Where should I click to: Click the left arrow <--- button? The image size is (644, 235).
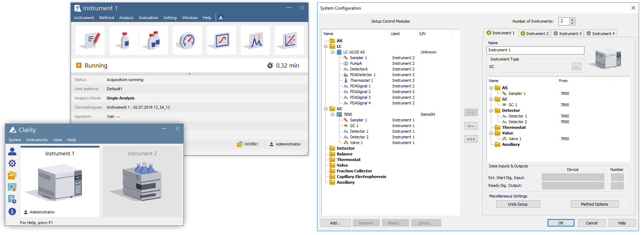tap(471, 126)
